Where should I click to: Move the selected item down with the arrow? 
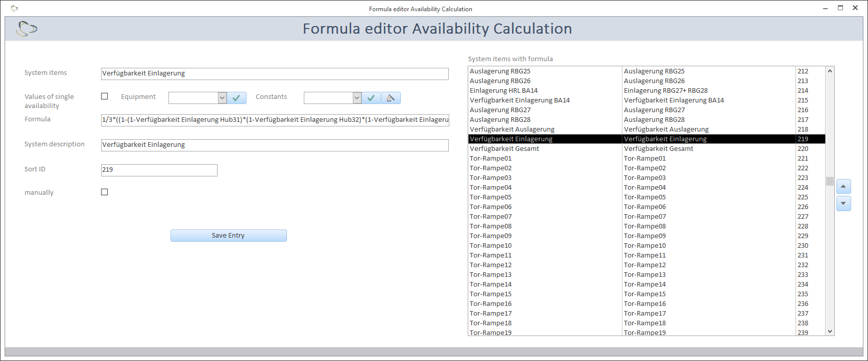(x=843, y=203)
